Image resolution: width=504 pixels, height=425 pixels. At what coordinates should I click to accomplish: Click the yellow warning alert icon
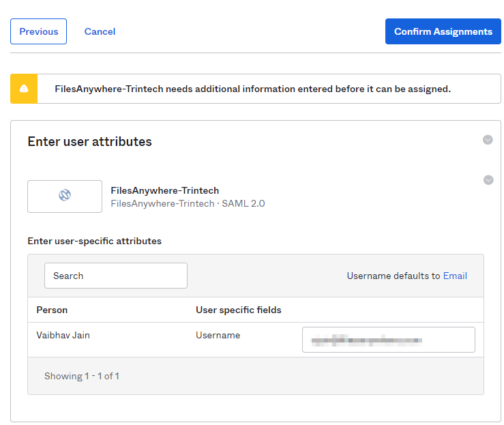(24, 89)
